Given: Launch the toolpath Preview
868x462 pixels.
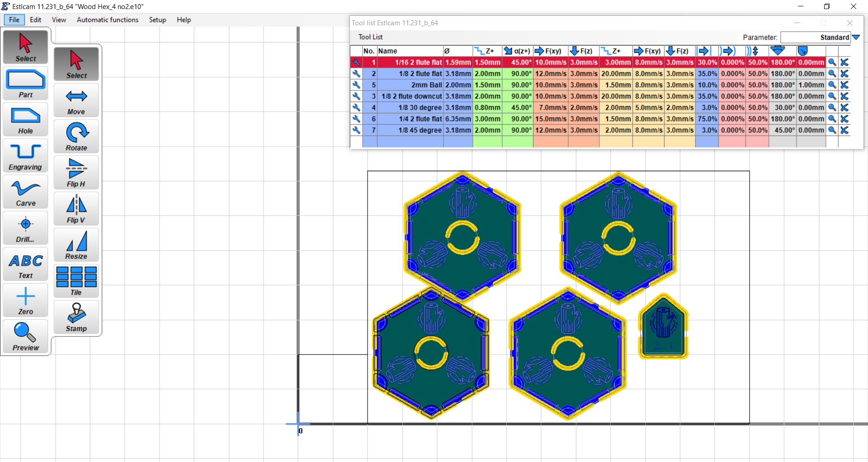Looking at the screenshot, I should pos(26,336).
